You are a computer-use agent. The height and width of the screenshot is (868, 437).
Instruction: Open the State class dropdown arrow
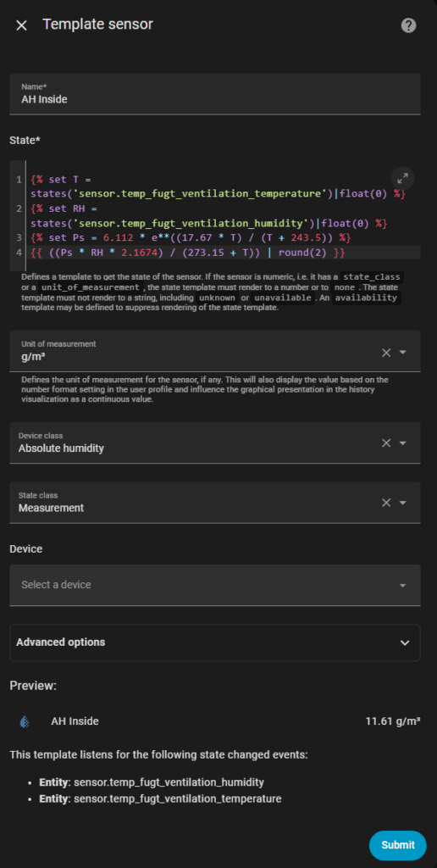[403, 503]
